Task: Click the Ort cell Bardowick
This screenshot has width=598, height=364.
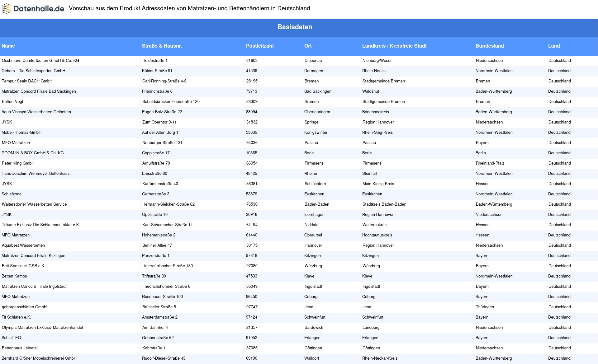Action: click(x=314, y=328)
